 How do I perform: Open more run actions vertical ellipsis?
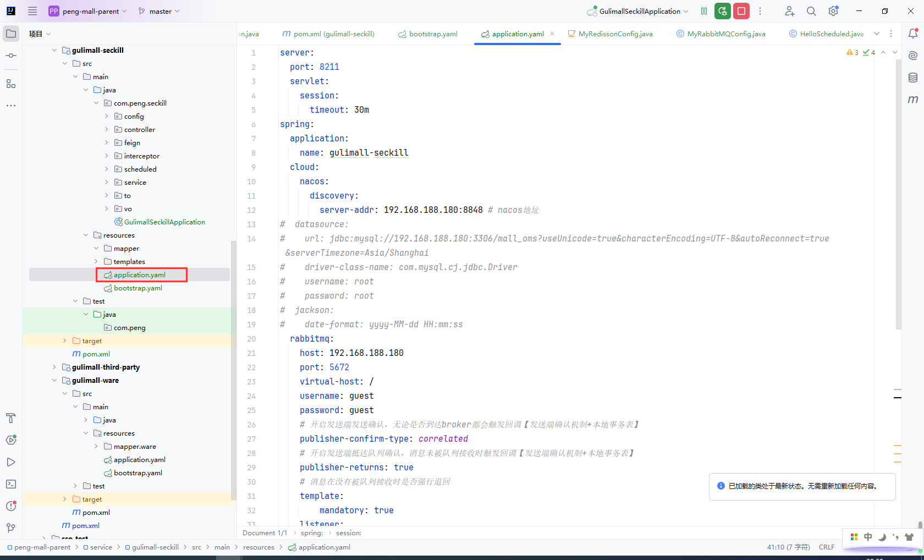(760, 11)
